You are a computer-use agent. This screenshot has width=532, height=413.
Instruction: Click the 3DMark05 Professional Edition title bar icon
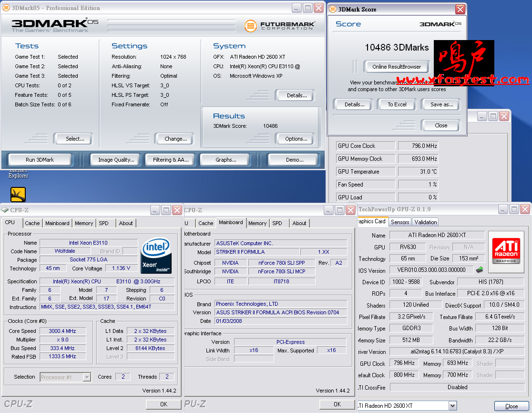point(7,8)
